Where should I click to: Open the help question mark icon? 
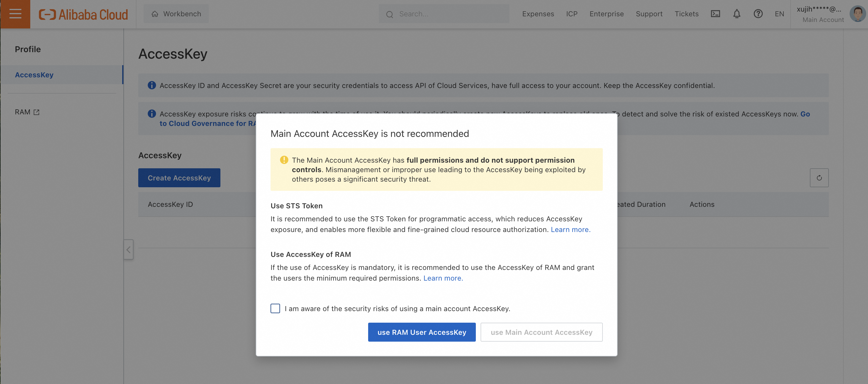(758, 14)
